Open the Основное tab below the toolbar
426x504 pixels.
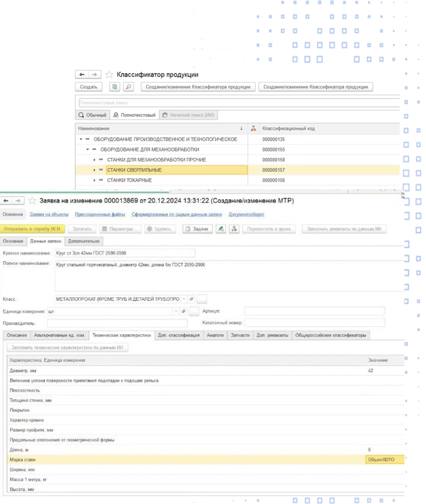(13, 241)
